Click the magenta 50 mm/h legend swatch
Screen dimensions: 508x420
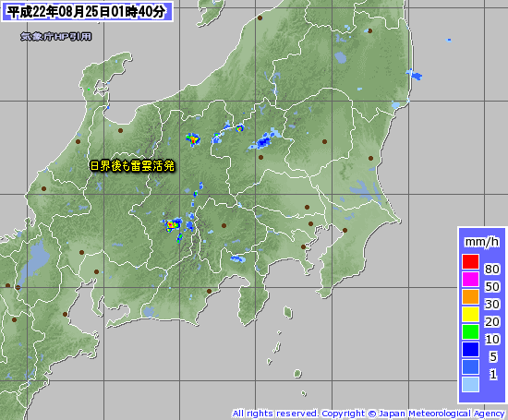(x=470, y=279)
